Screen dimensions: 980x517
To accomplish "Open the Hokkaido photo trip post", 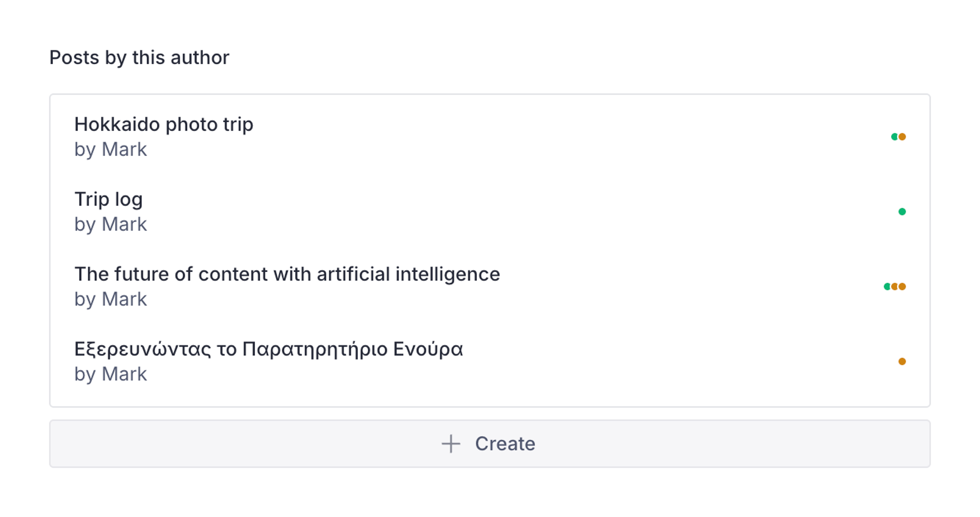I will click(164, 124).
